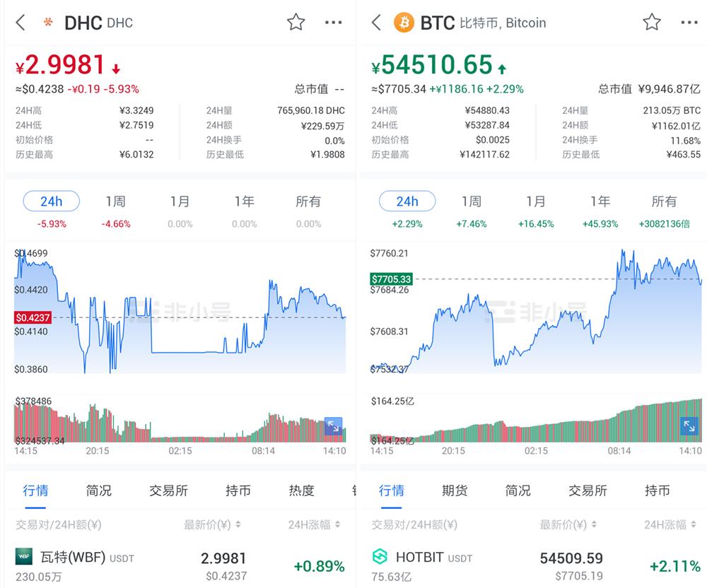Open the 交易所 tab on DHC page
707x588 pixels.
pos(168,490)
